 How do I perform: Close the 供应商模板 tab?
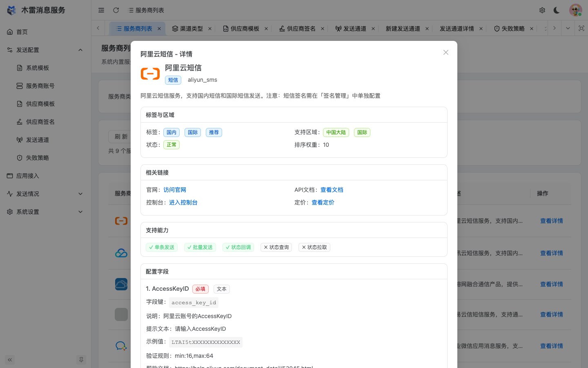[266, 29]
